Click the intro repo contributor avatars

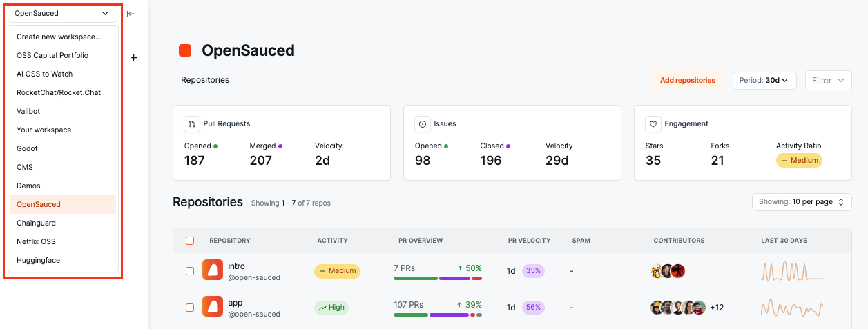coord(668,271)
